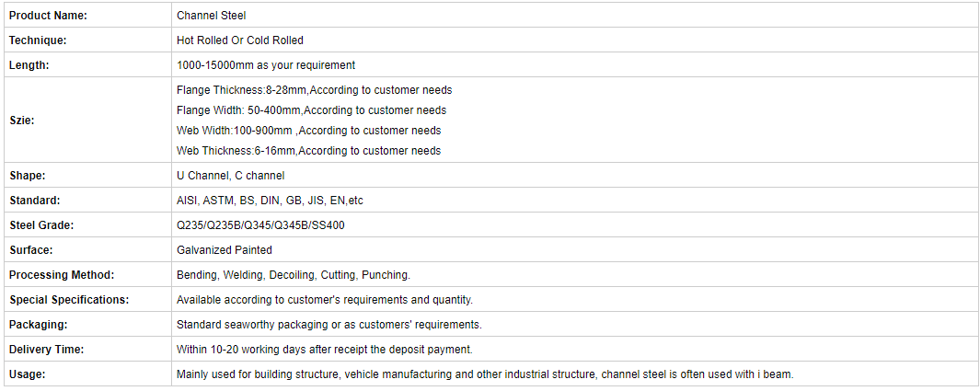This screenshot has width=980, height=391.
Task: Select the U Channel, C channel value
Action: [231, 176]
